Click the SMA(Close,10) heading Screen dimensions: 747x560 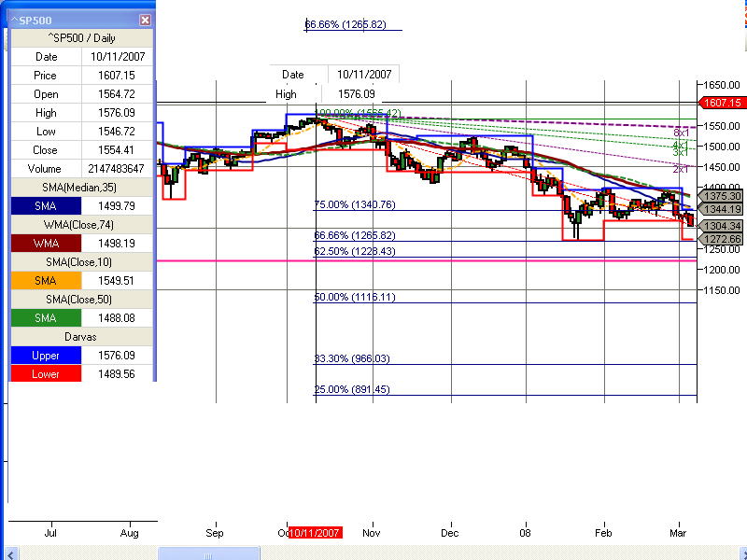81,262
